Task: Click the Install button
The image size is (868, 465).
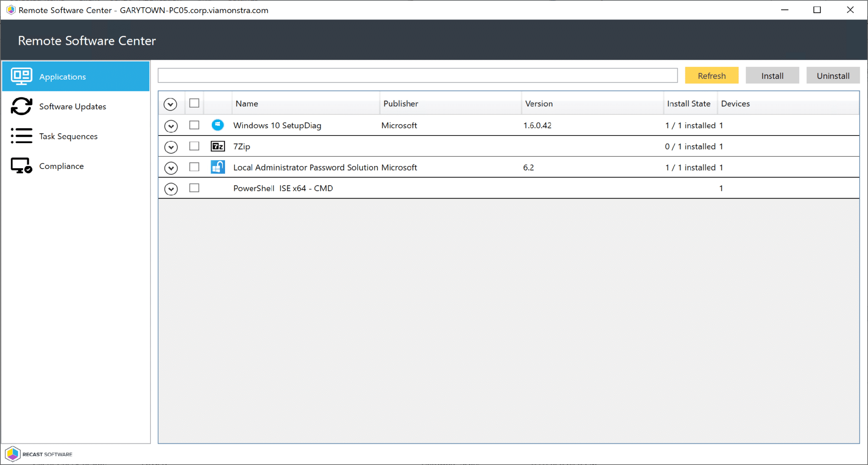Action: 772,75
